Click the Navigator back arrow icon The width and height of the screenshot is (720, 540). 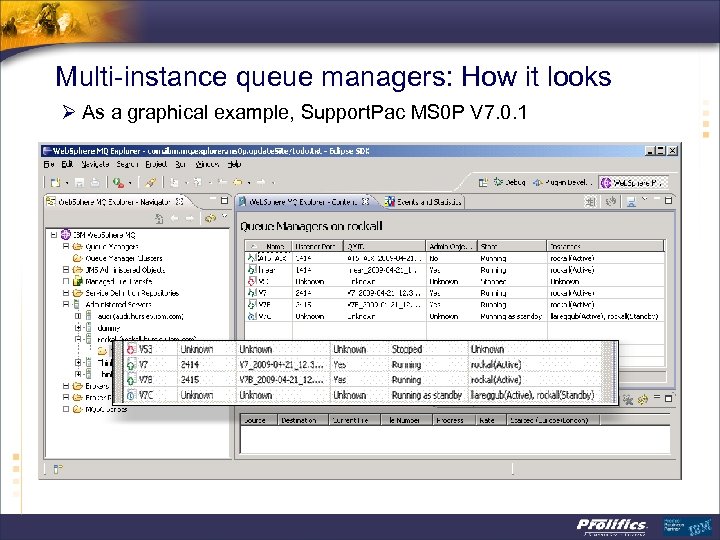click(x=174, y=219)
